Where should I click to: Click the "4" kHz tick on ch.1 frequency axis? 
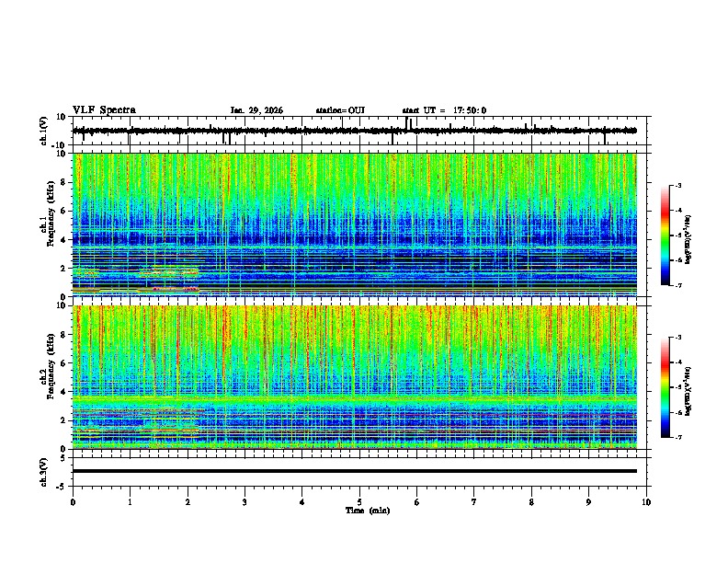[63, 240]
